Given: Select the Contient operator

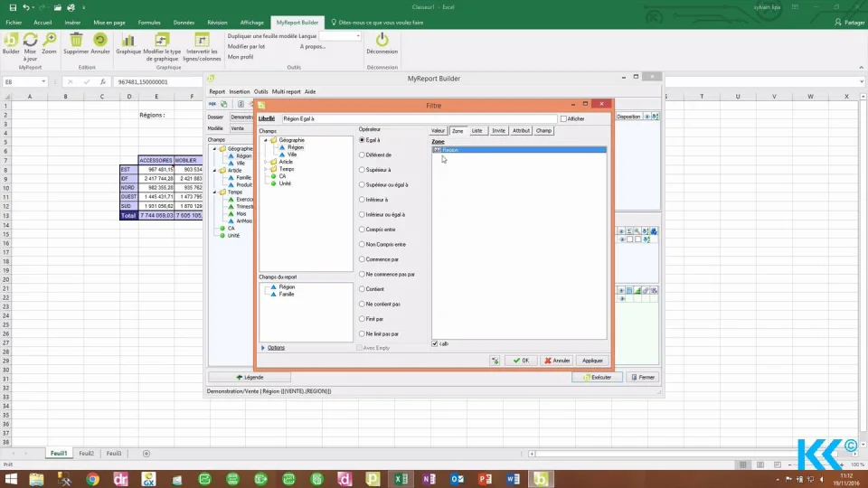Looking at the screenshot, I should click(362, 289).
